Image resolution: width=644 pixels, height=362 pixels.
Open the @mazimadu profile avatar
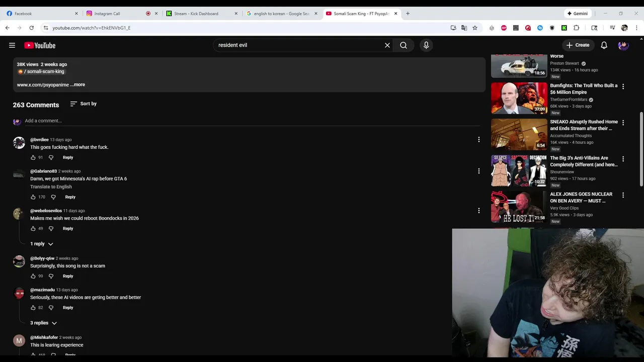point(19,293)
